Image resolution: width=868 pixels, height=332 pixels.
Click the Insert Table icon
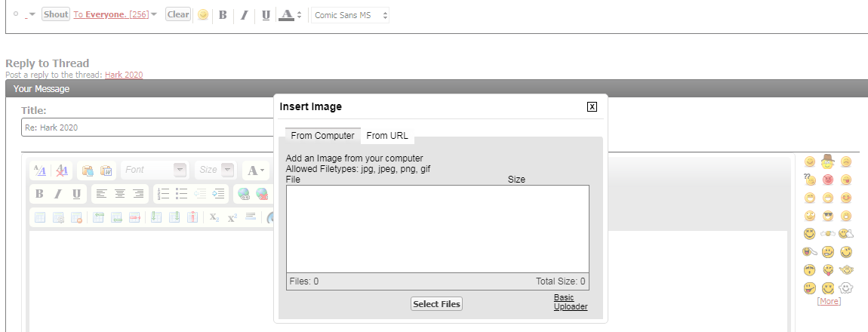point(40,217)
